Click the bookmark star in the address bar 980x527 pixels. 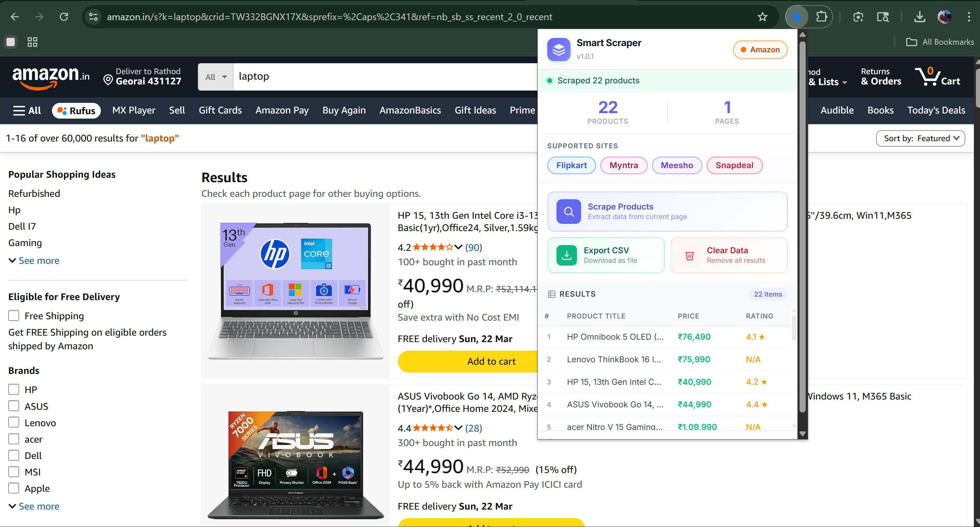(x=762, y=17)
